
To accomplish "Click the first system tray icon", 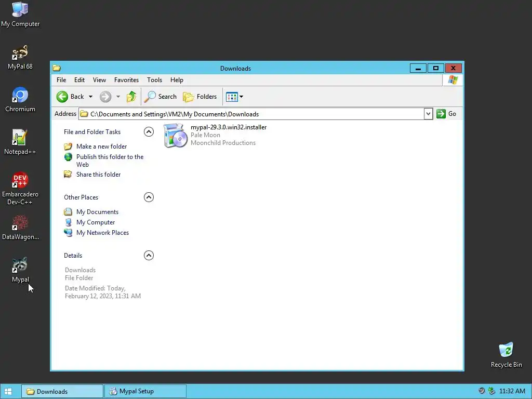I will [482, 391].
